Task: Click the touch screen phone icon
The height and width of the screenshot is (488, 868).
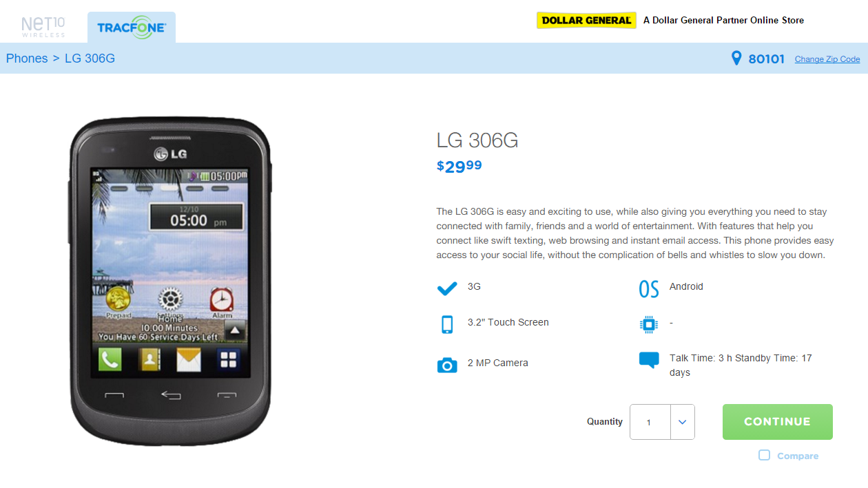Action: 447,324
